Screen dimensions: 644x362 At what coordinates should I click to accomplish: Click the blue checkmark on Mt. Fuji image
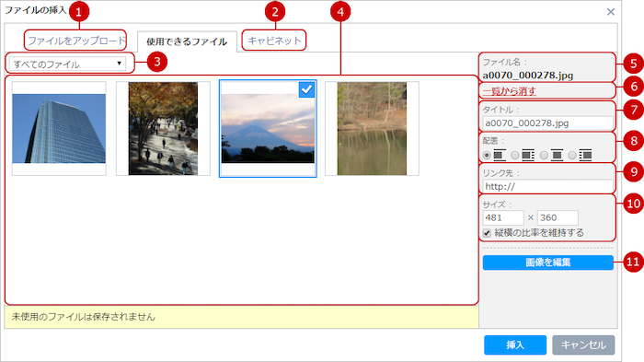point(306,89)
